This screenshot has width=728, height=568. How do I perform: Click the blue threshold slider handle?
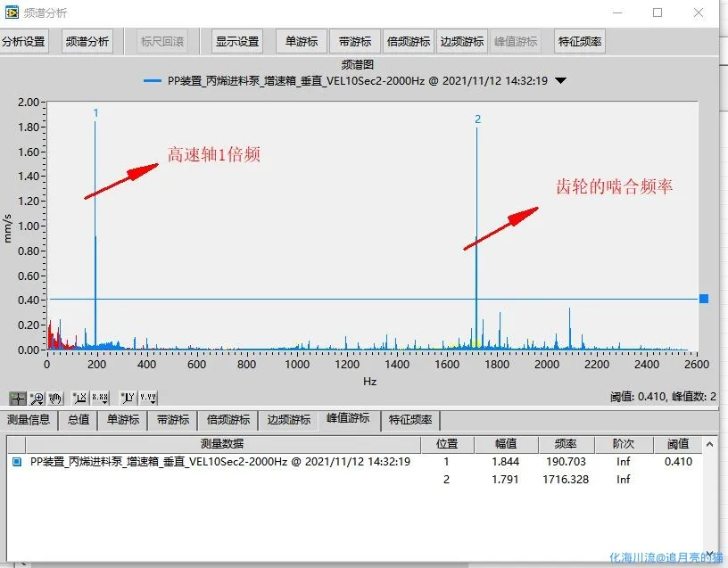point(704,299)
